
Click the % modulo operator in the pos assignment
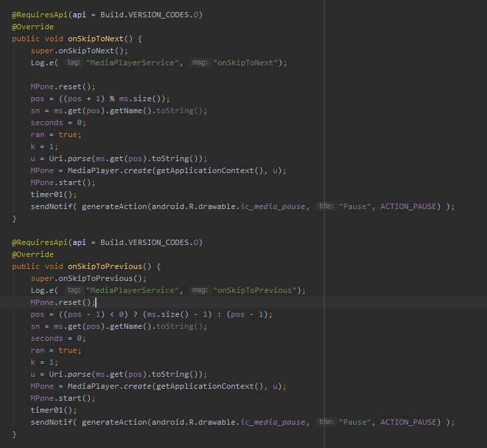112,99
